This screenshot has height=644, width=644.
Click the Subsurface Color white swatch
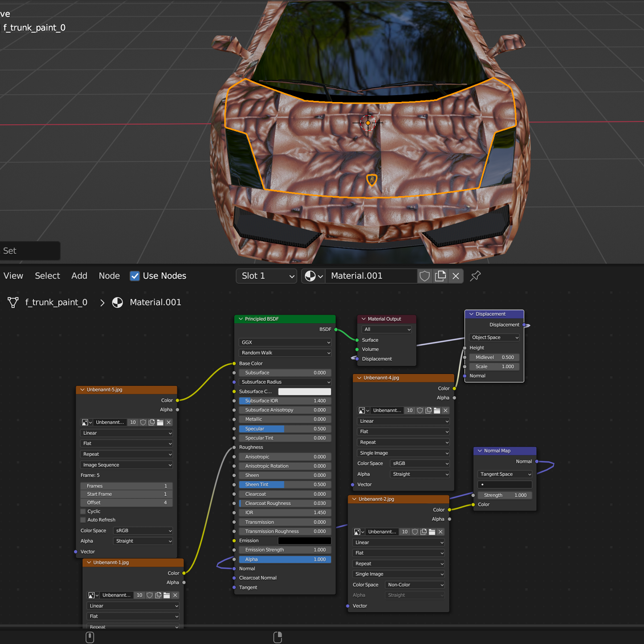coord(305,392)
